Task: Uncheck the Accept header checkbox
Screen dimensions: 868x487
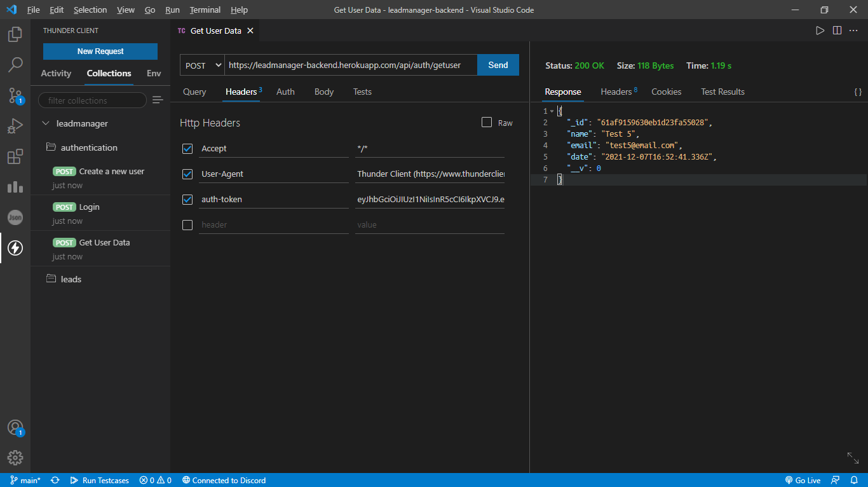Action: click(187, 149)
